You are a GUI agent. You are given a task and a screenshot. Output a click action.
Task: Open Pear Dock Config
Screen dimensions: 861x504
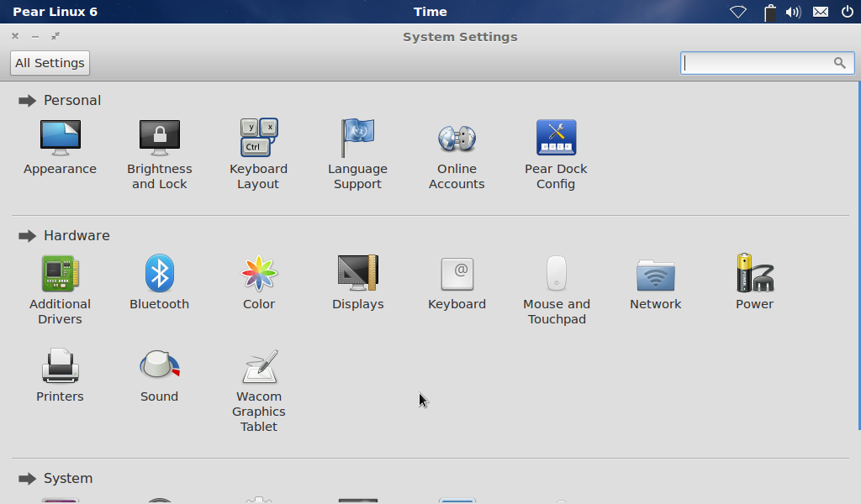click(556, 155)
